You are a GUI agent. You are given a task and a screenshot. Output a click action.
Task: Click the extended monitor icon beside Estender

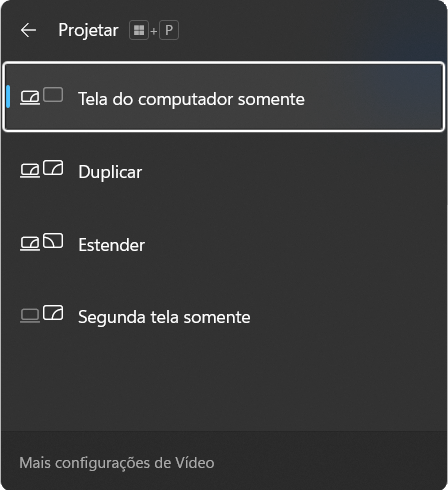point(53,240)
